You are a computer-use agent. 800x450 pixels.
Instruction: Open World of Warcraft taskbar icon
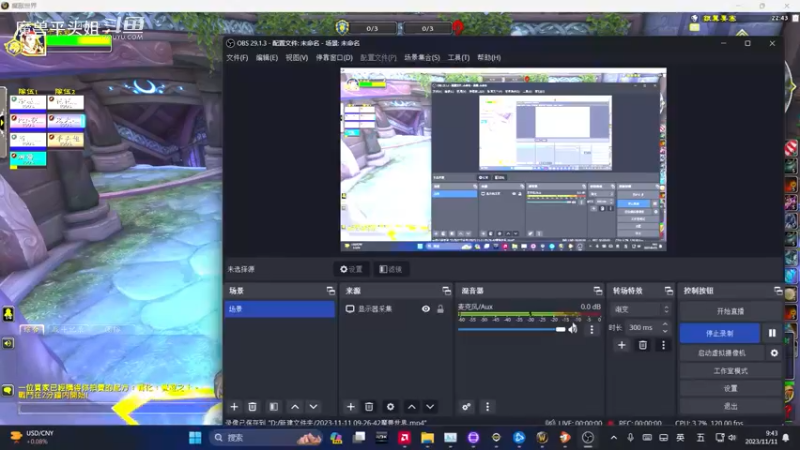(x=542, y=438)
